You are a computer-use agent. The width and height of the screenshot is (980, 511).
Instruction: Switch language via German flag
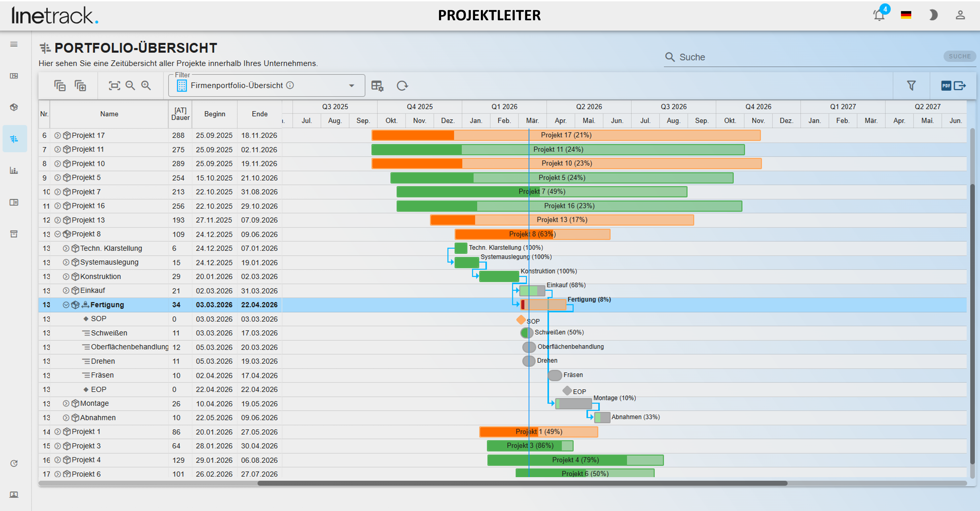(x=906, y=15)
